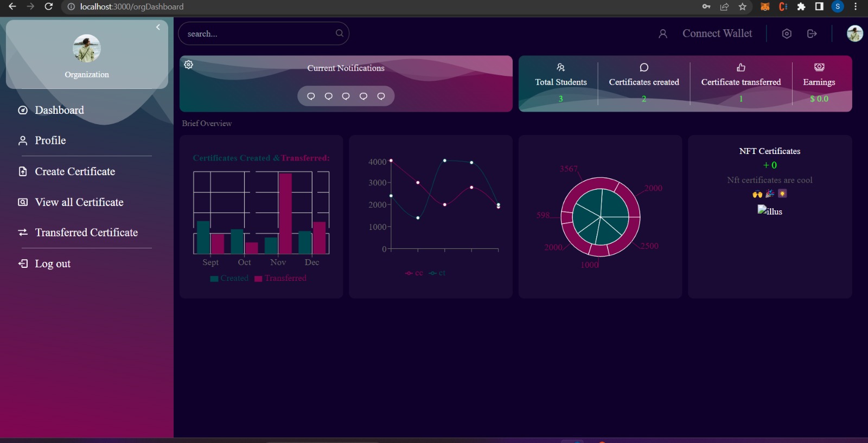Viewport: 868px width, 443px height.
Task: Bookmark this page with the star icon
Action: 743,7
